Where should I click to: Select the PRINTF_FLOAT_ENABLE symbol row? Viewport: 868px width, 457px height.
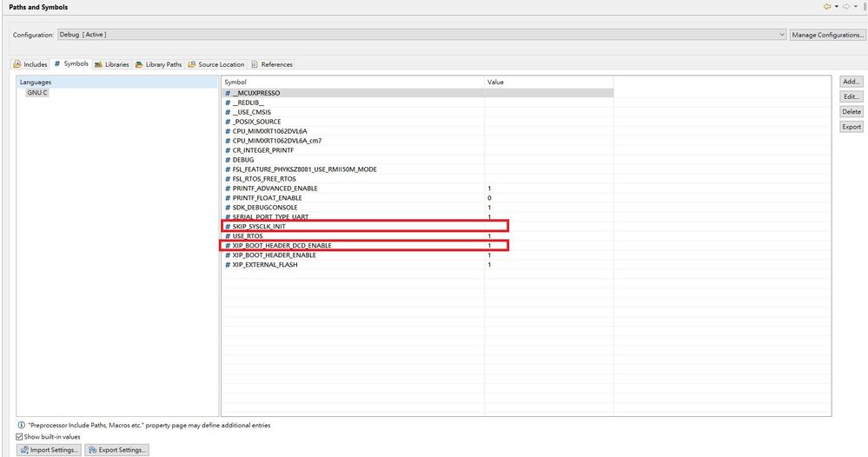417,197
